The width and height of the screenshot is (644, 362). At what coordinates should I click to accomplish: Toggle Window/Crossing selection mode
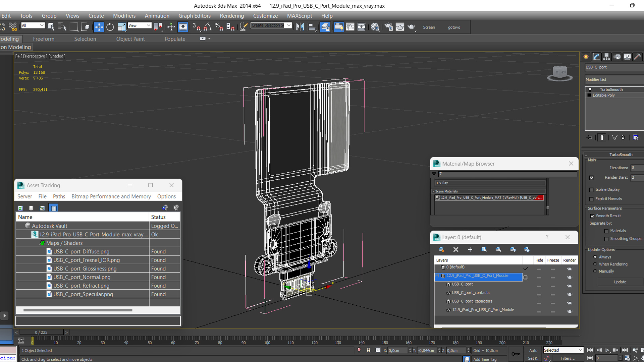pyautogui.click(x=85, y=27)
